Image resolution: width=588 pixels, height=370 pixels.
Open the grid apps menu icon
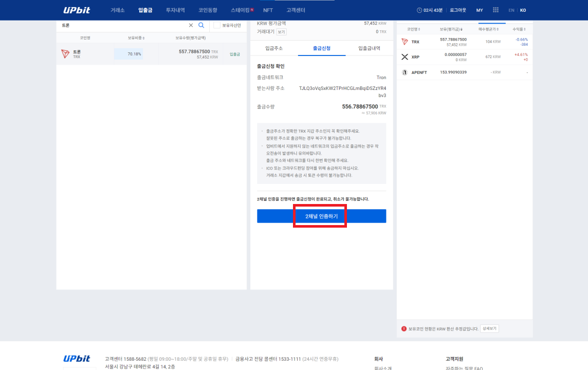(496, 10)
